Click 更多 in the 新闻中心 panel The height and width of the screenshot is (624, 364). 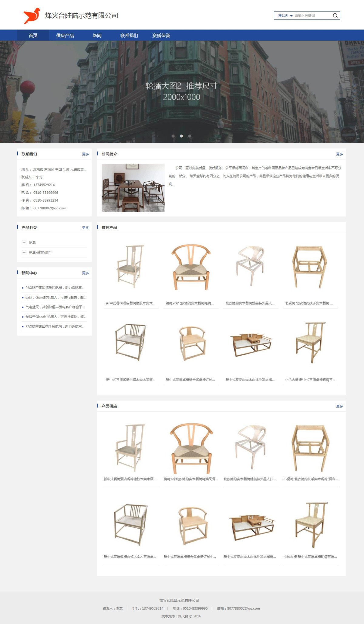tap(85, 273)
